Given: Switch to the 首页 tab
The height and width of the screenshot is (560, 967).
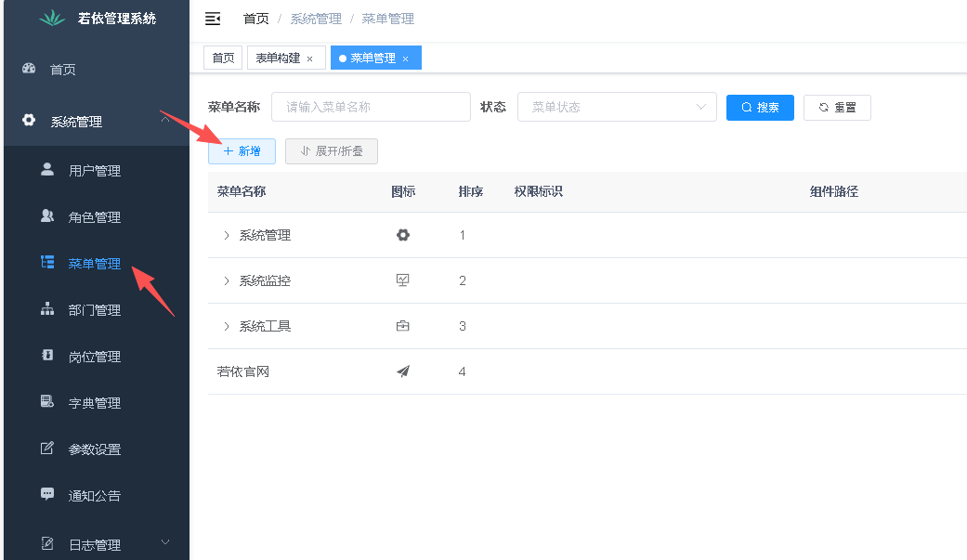Looking at the screenshot, I should click(x=223, y=58).
